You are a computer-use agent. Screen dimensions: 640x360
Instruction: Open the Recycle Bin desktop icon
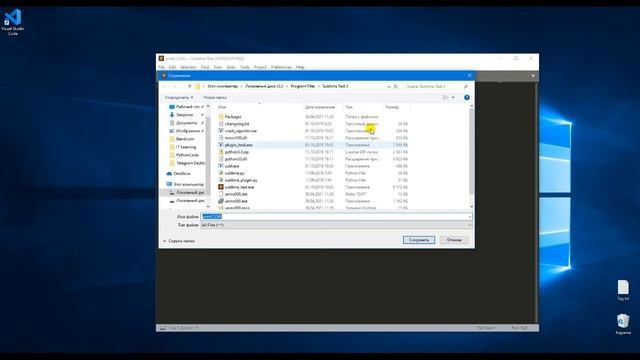[623, 324]
